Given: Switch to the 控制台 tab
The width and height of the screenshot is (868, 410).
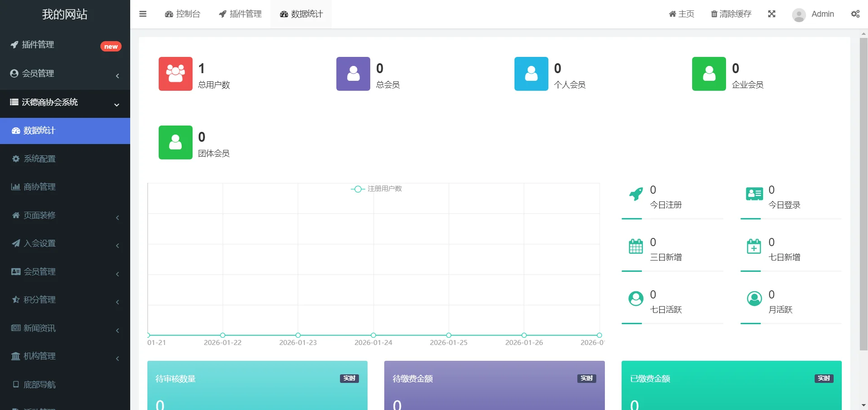Looking at the screenshot, I should [x=183, y=14].
